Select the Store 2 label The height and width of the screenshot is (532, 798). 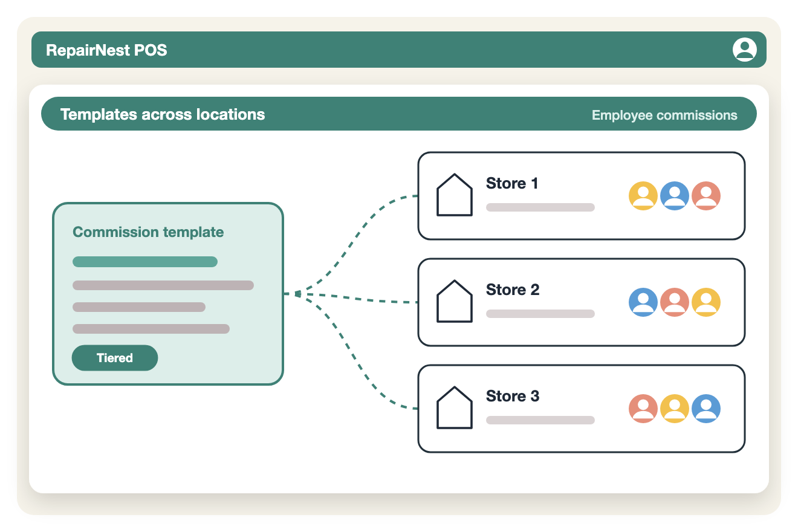click(x=513, y=290)
